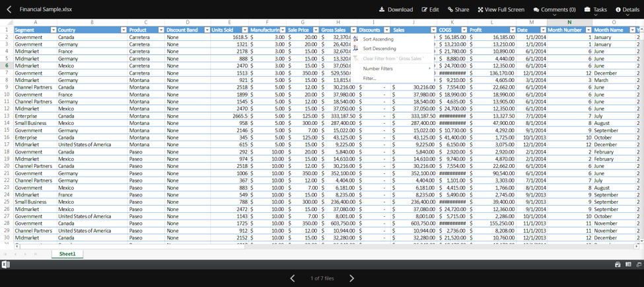Image resolution: width=644 pixels, height=287 pixels.
Task: Open the Comments (0) panel
Action: pos(554,10)
